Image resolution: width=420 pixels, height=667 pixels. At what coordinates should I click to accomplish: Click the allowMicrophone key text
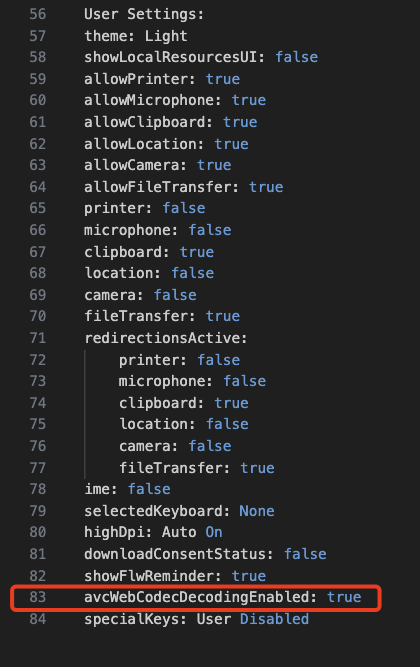[x=149, y=100]
